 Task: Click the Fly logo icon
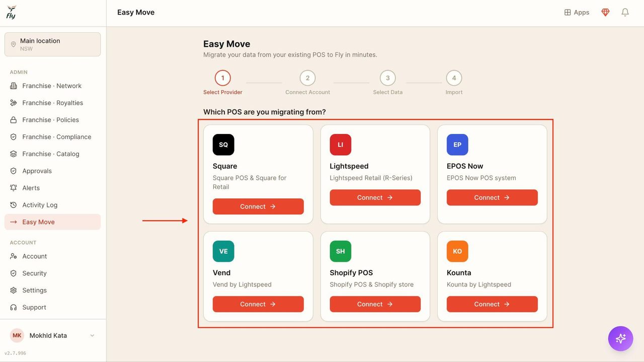click(11, 13)
